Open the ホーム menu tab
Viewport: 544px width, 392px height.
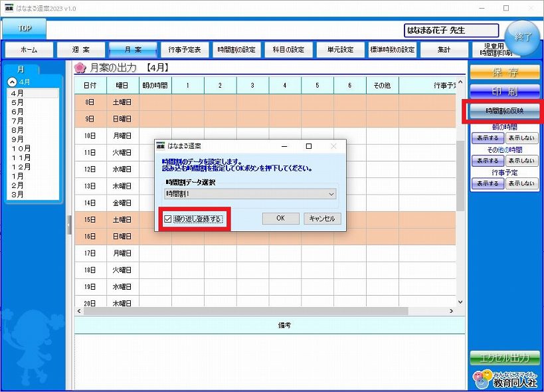tap(29, 50)
